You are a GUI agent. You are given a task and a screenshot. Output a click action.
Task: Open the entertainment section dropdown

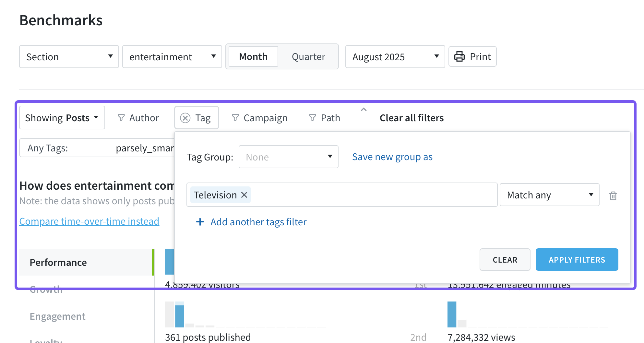(172, 57)
